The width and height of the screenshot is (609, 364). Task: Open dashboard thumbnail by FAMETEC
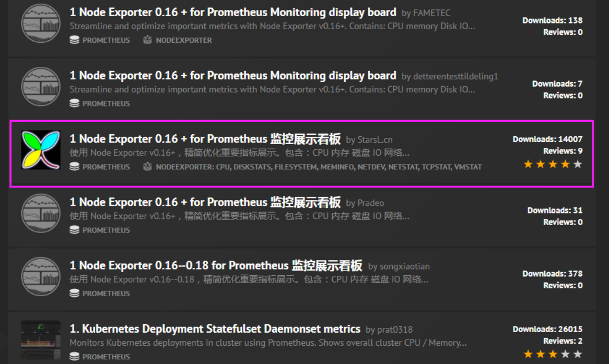coord(41,24)
